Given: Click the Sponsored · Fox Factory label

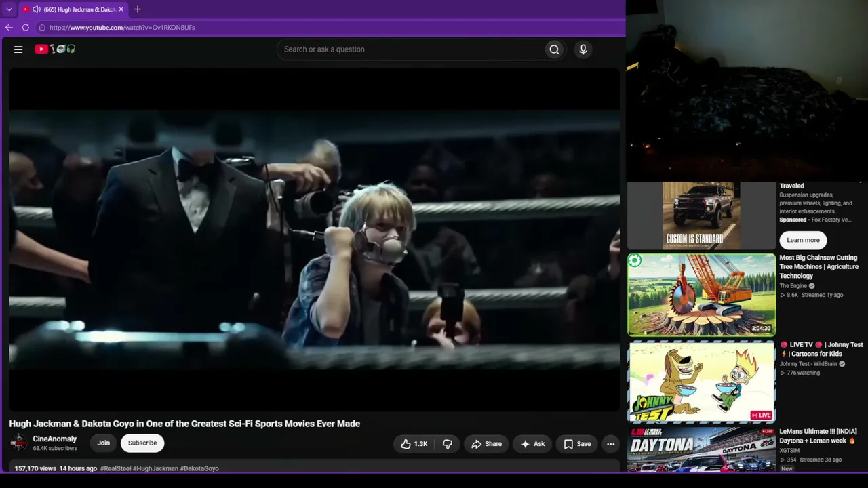Looking at the screenshot, I should click(814, 220).
